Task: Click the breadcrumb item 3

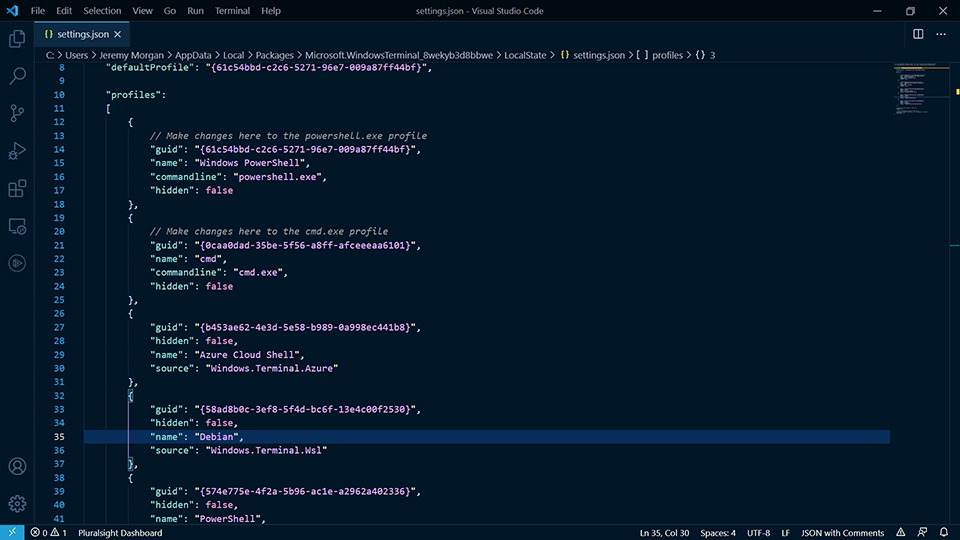Action: point(712,55)
